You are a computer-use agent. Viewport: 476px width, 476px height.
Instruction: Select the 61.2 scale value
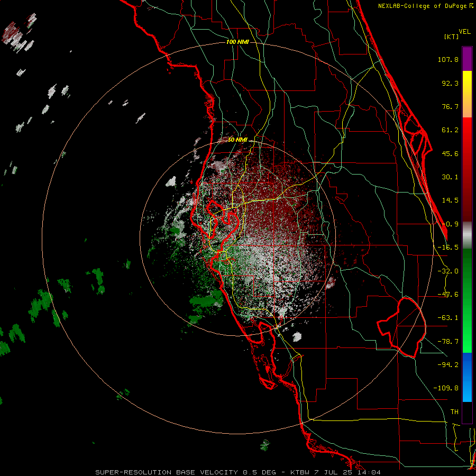tap(450, 130)
